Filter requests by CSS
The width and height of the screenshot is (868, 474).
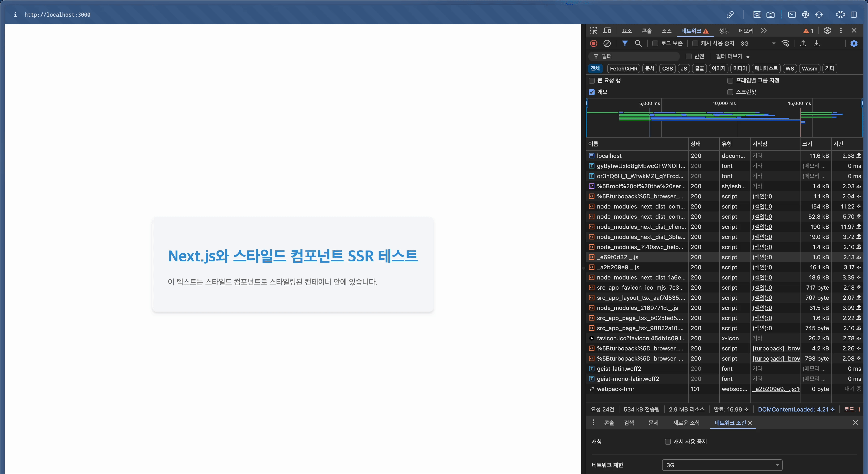tap(667, 69)
